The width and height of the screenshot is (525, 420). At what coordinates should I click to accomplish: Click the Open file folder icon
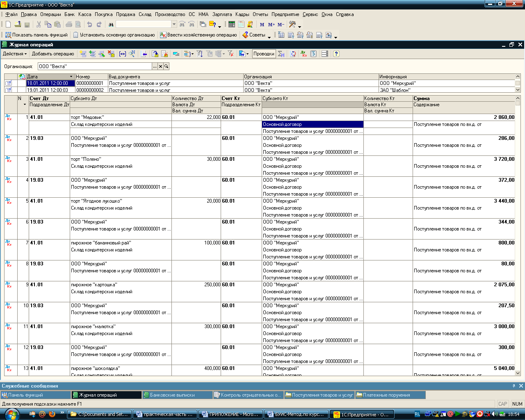point(18,25)
